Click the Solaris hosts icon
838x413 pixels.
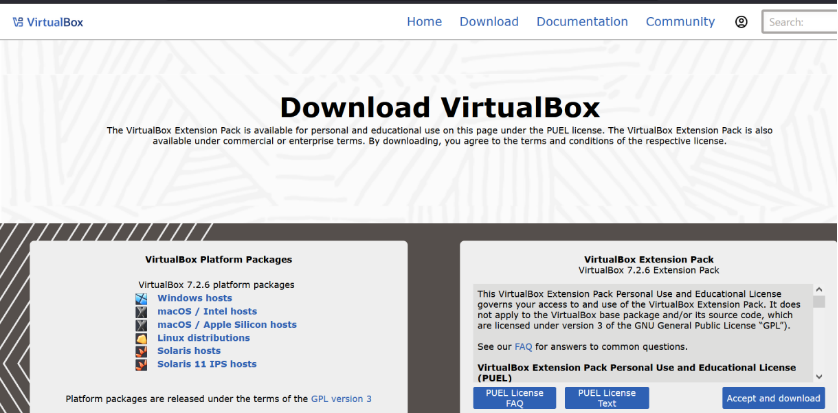tap(141, 351)
